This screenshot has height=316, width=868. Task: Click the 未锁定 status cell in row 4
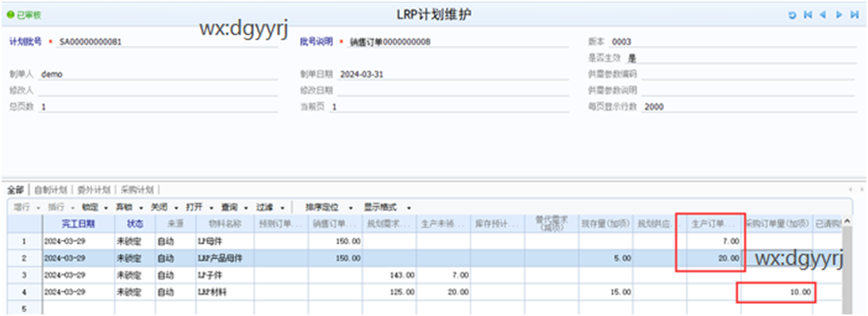click(x=135, y=291)
